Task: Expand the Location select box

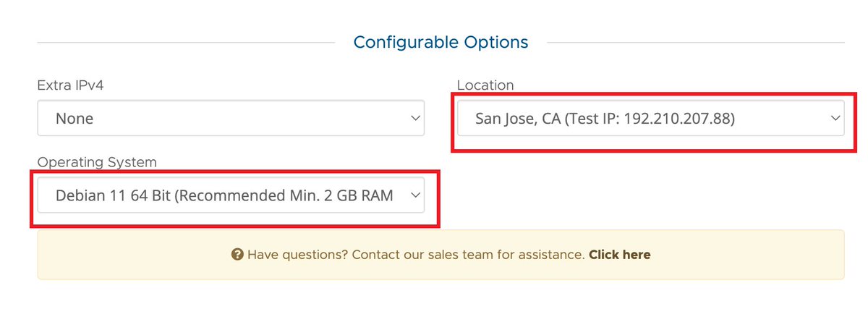Action: pos(650,118)
